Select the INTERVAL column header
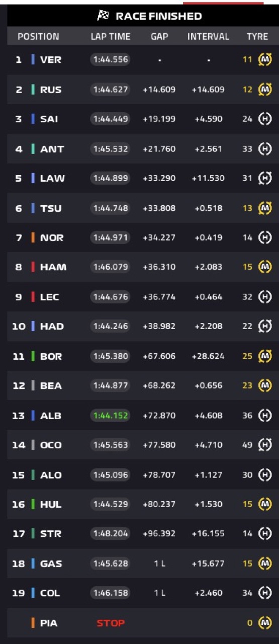Viewport: 279px width, 644px height. [x=208, y=37]
